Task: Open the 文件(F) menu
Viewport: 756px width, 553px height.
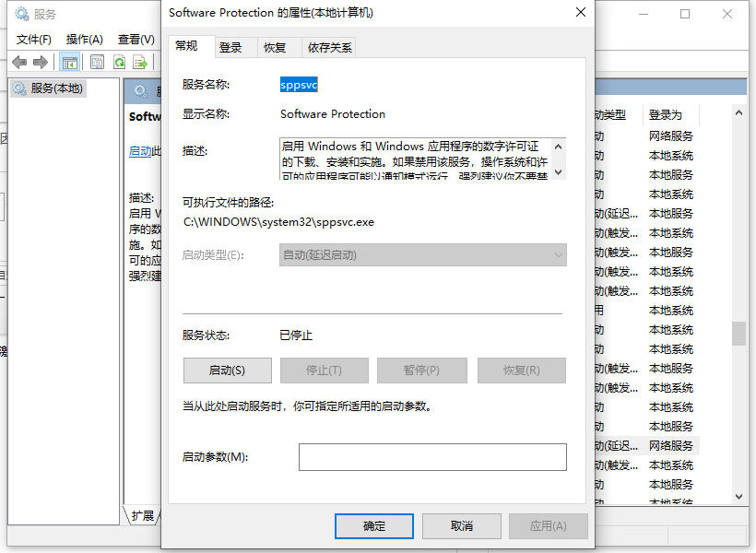Action: pyautogui.click(x=34, y=40)
